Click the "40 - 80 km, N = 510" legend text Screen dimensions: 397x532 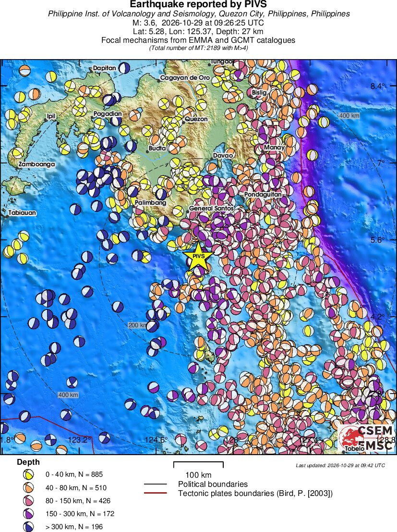[x=76, y=488]
